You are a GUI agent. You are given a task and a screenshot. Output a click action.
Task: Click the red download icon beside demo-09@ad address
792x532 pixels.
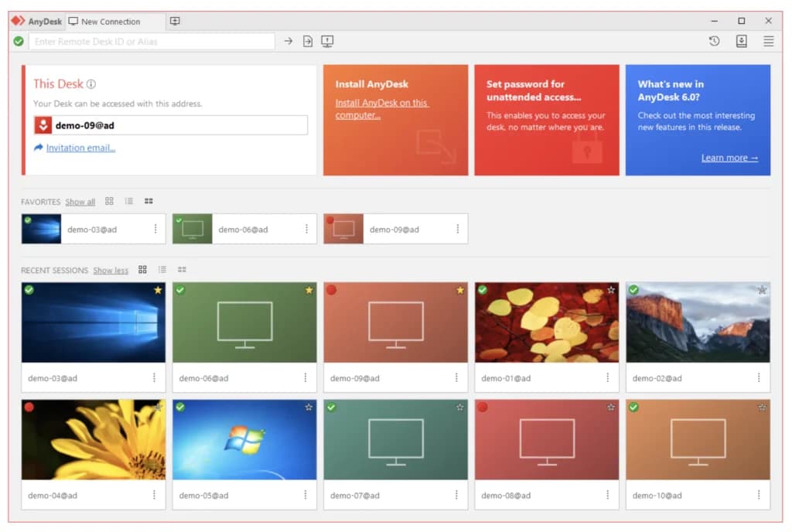[x=43, y=125]
